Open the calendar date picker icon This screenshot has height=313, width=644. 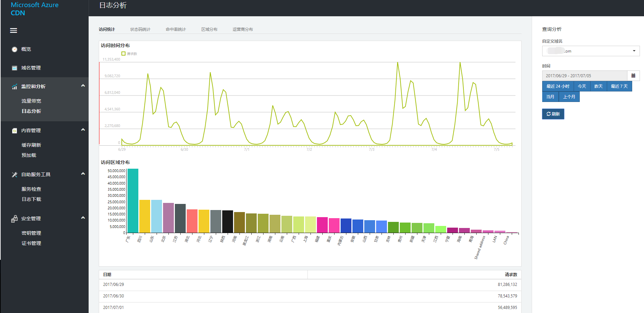click(633, 76)
